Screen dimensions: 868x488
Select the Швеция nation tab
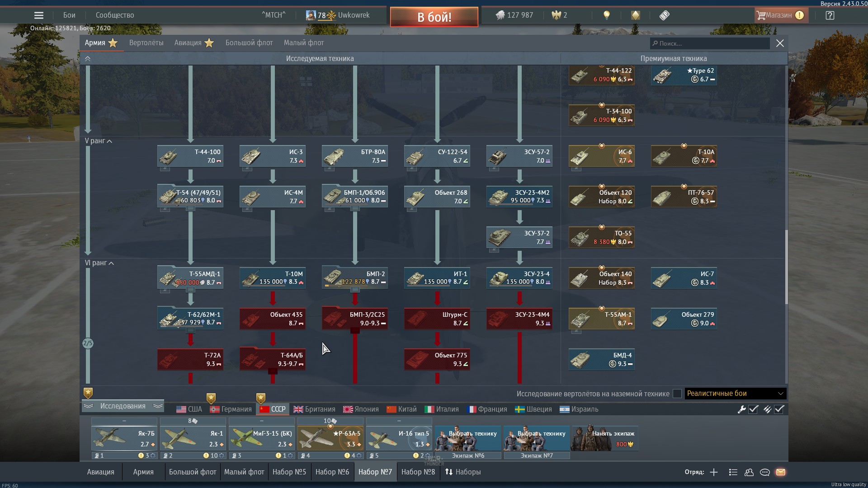533,409
